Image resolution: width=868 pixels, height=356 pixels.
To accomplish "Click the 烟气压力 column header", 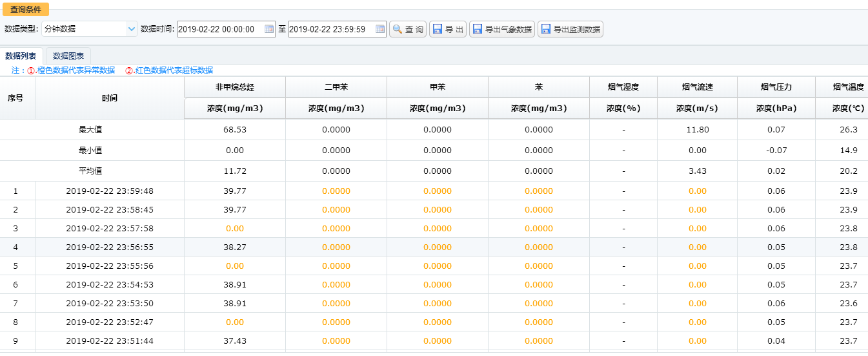I will point(776,87).
